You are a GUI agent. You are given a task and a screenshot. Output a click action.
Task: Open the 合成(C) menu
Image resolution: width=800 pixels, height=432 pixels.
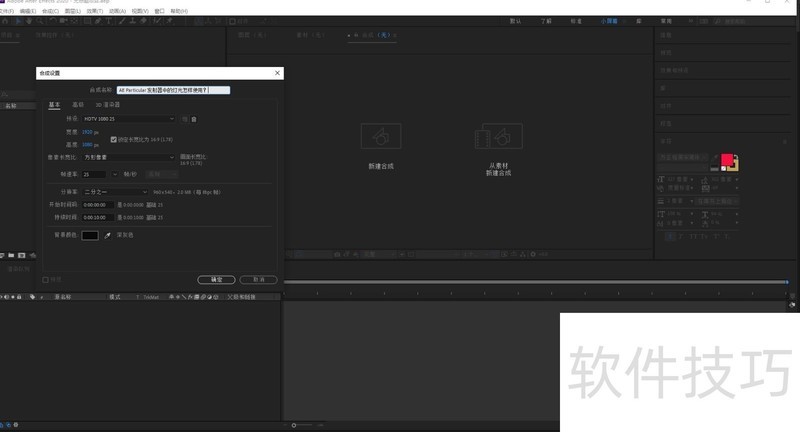[50, 11]
